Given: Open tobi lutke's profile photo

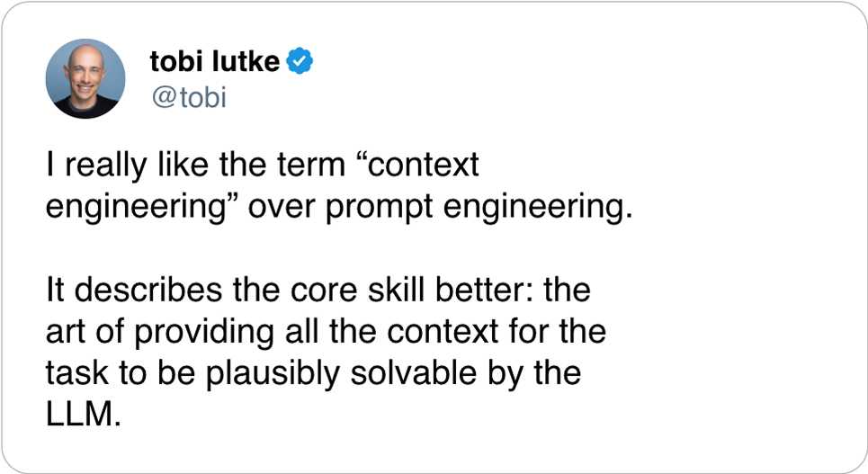Looking at the screenshot, I should [x=85, y=78].
